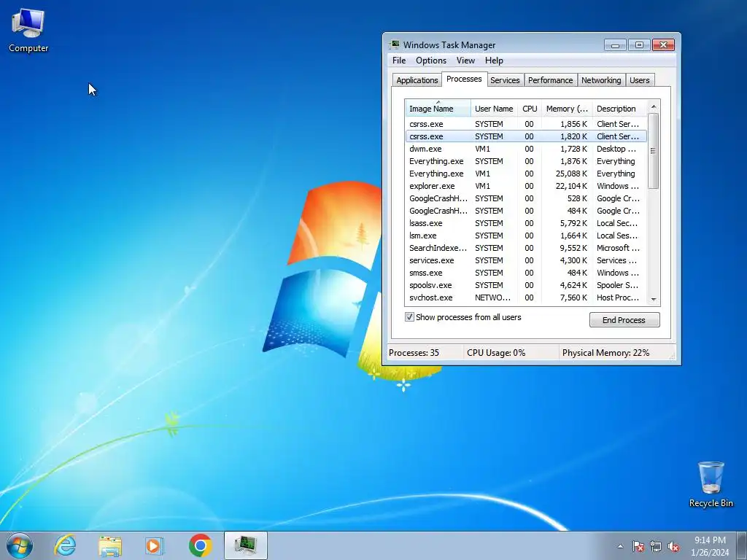Viewport: 747px width, 560px height.
Task: Open the Computer desktop icon
Action: point(28,31)
